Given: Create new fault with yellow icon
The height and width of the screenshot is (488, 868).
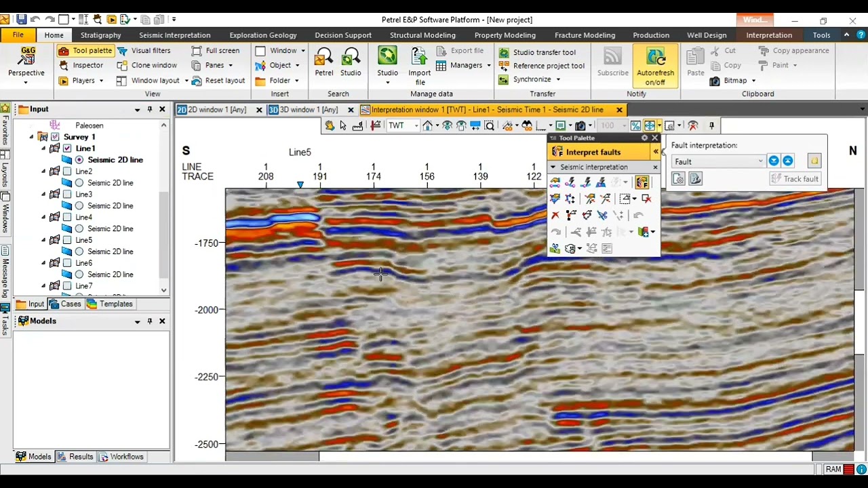Looking at the screenshot, I should [x=814, y=161].
